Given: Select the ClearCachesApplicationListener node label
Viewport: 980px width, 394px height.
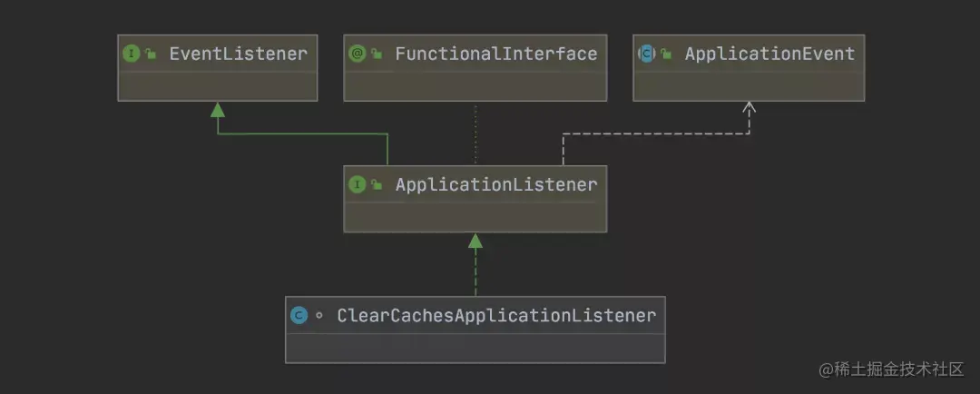Looking at the screenshot, I should 497,315.
